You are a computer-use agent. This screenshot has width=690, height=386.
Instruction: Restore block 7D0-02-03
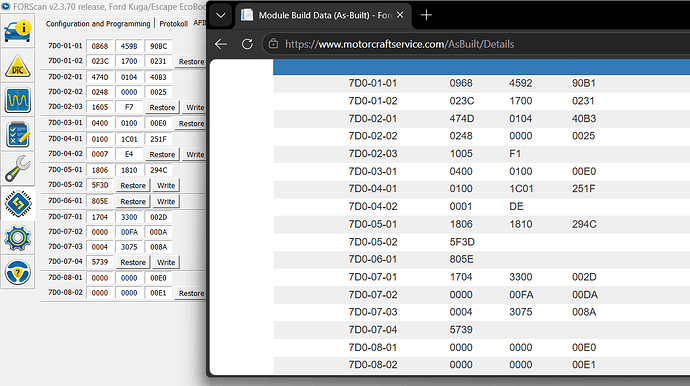(x=162, y=107)
